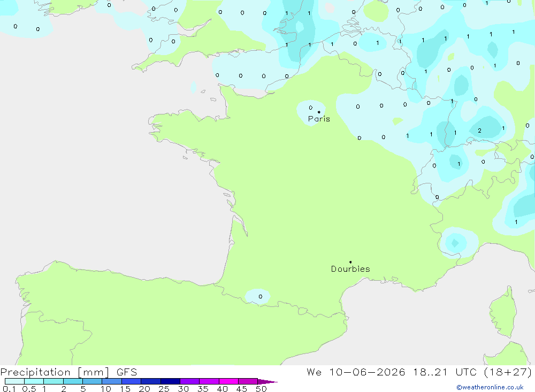Click the Dourbies city label

tap(350, 269)
